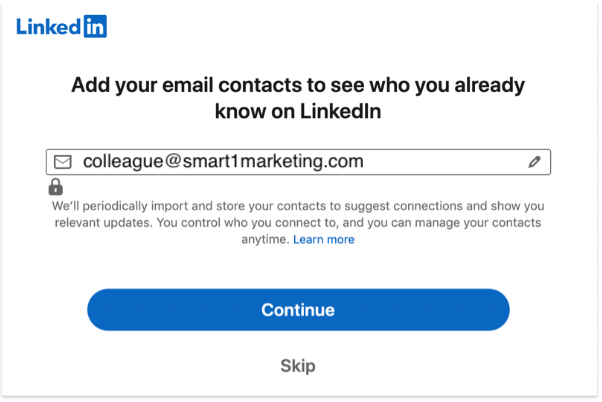Click the word "anytime" before Learn more

pyautogui.click(x=265, y=240)
